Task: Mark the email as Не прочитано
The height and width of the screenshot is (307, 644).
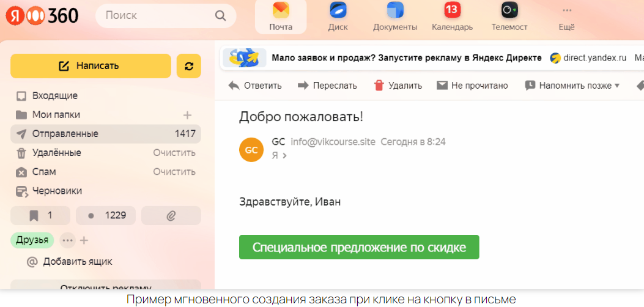Action: tap(472, 86)
